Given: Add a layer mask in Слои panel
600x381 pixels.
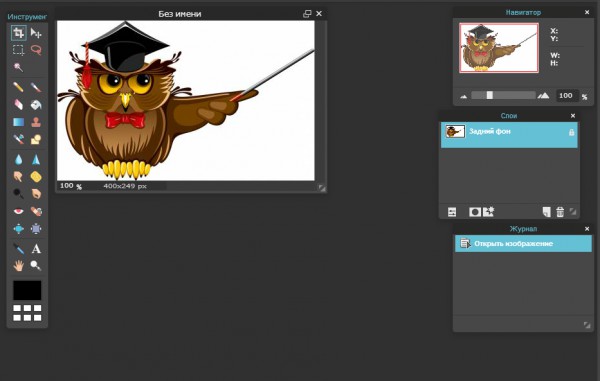Looking at the screenshot, I should click(475, 212).
